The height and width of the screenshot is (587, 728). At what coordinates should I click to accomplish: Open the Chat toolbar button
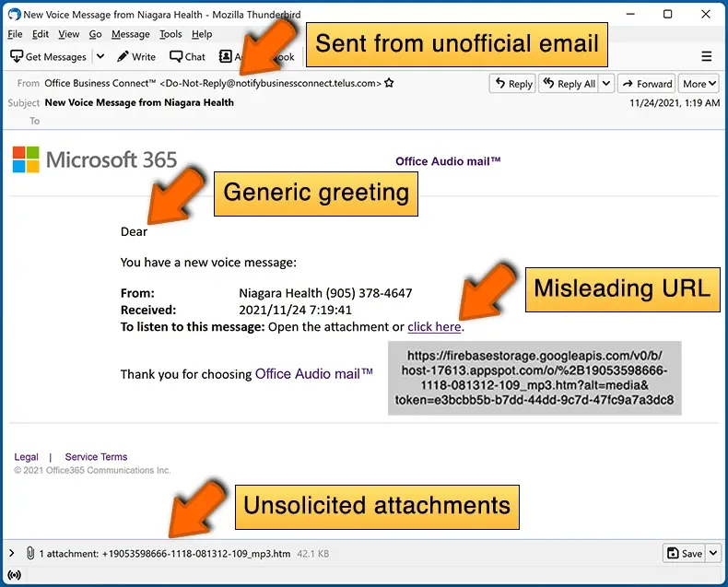(x=187, y=56)
